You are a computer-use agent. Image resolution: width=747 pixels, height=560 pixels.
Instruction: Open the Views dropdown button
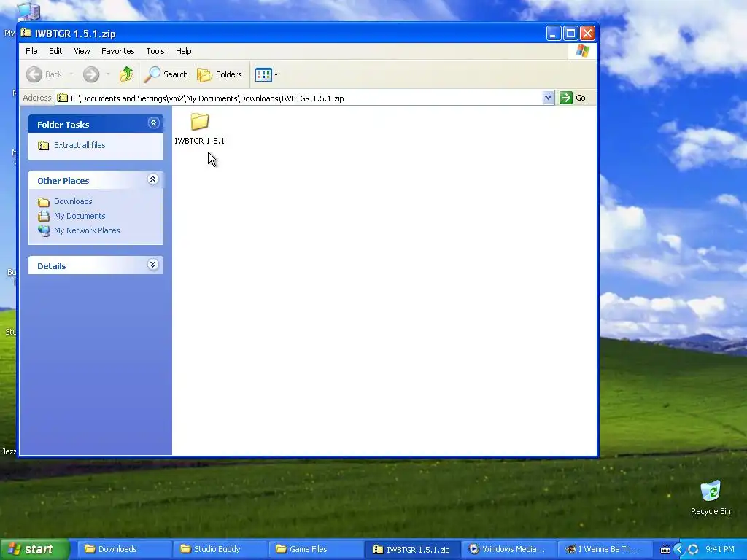[x=266, y=74]
